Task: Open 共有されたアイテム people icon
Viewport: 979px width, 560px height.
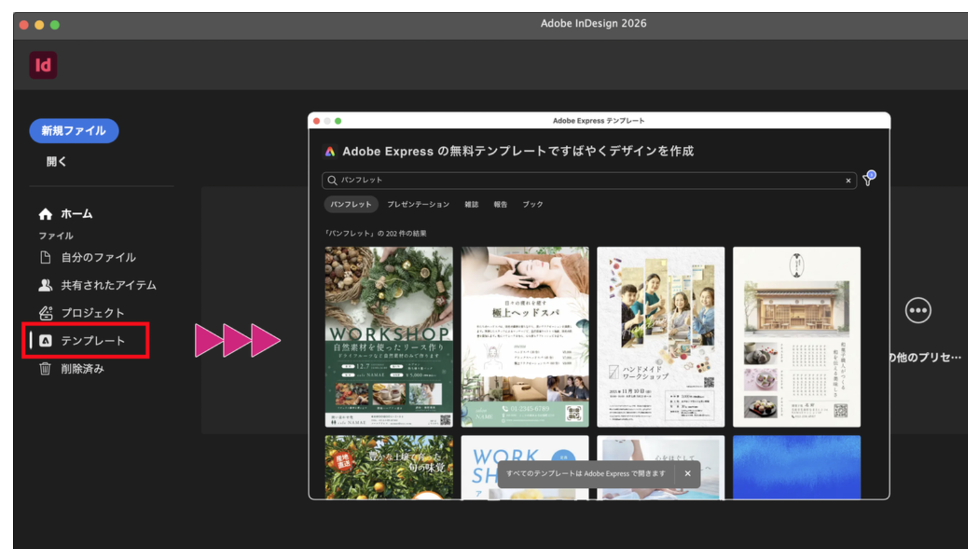Action: (45, 285)
